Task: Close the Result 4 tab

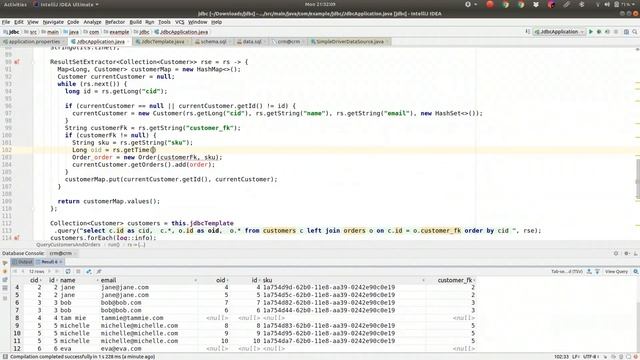Action: pyautogui.click(x=61, y=262)
